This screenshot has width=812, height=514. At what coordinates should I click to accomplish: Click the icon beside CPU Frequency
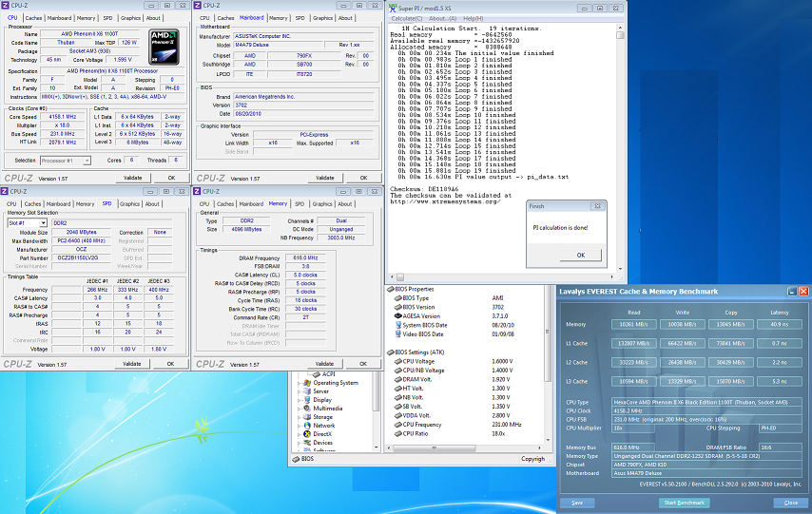tap(398, 425)
